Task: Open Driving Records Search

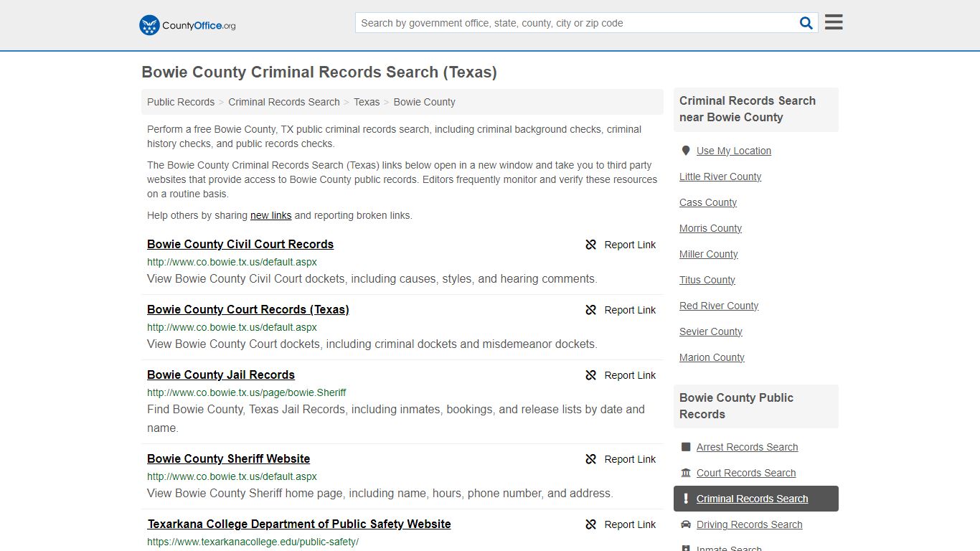Action: point(749,524)
